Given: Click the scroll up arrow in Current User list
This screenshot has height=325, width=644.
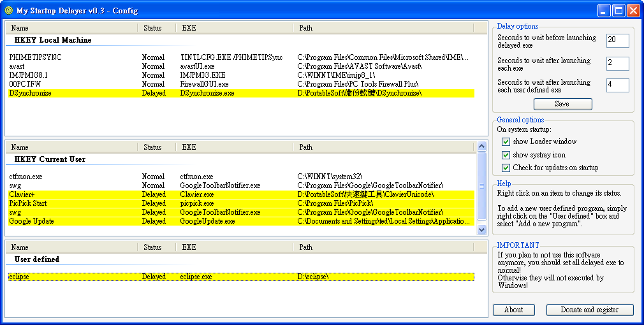Looking at the screenshot, I should [482, 146].
